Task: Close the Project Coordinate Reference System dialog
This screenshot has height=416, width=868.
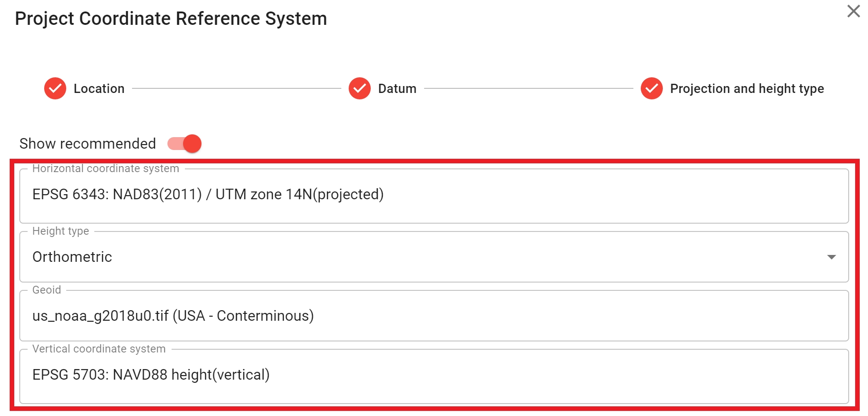Action: pos(853,11)
